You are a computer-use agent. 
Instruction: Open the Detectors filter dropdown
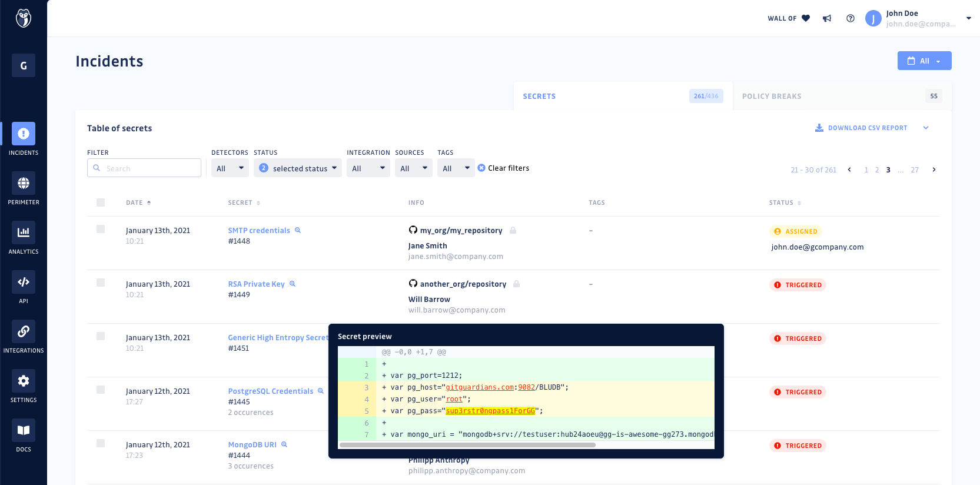coord(230,168)
